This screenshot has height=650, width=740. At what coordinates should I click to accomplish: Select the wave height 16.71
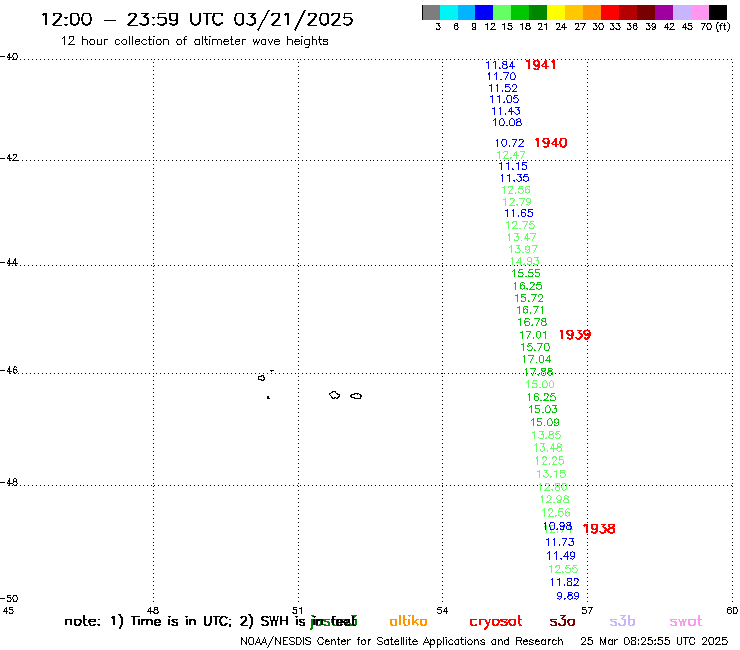point(530,310)
